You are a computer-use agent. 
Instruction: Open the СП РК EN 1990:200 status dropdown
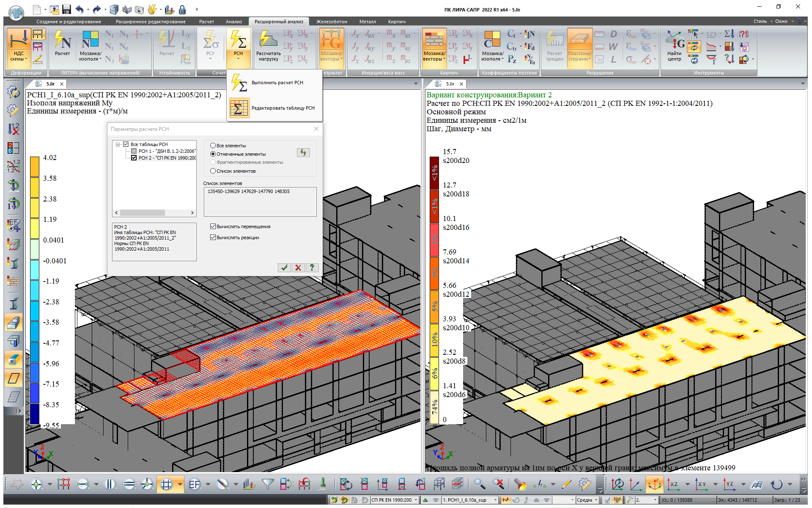[416, 500]
